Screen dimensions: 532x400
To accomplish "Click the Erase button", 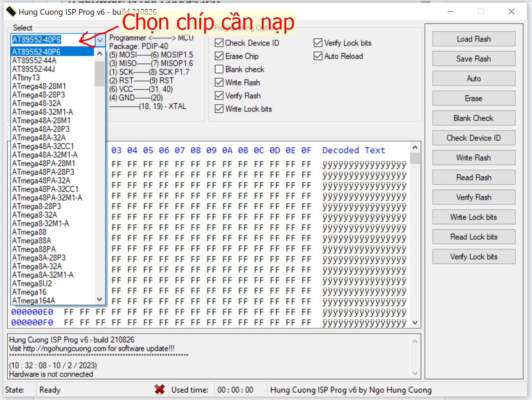I will [474, 98].
